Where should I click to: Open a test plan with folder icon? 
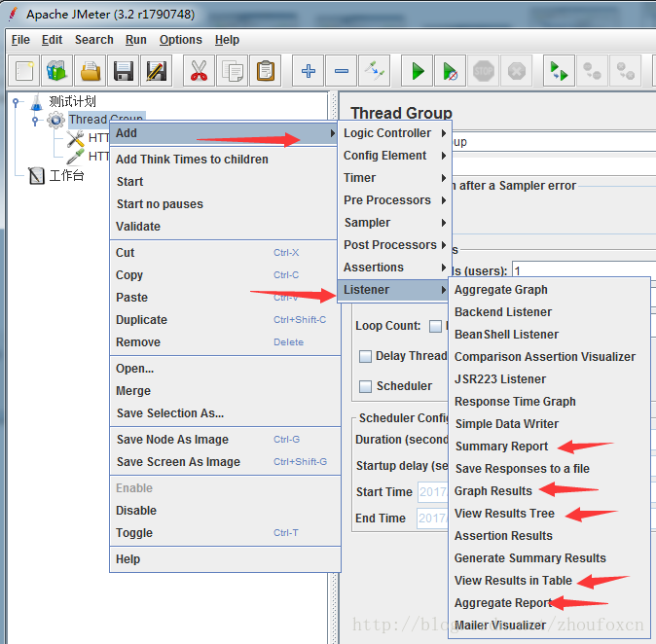[91, 71]
